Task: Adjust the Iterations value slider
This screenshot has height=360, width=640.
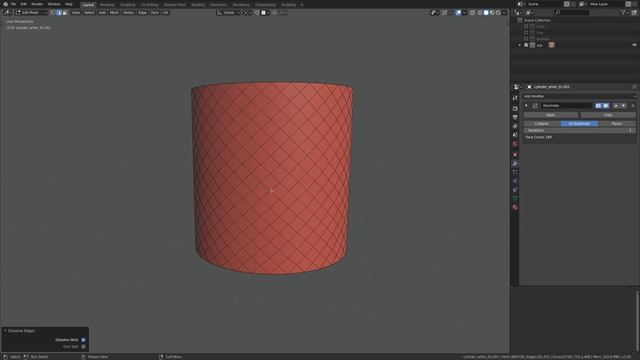Action: (579, 131)
